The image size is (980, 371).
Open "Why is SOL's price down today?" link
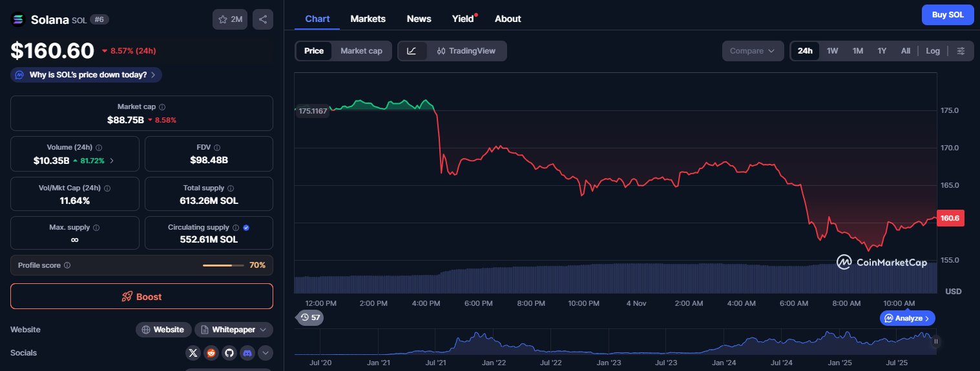coord(87,75)
